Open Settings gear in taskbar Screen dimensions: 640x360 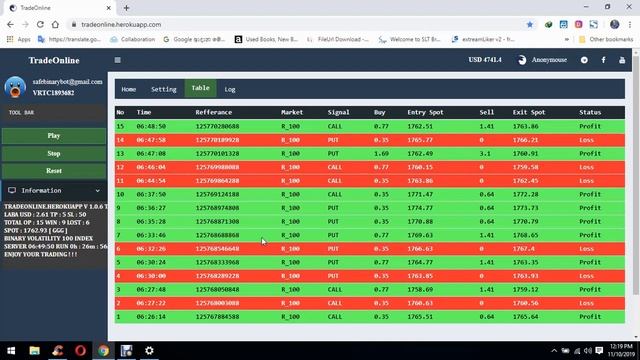click(149, 351)
